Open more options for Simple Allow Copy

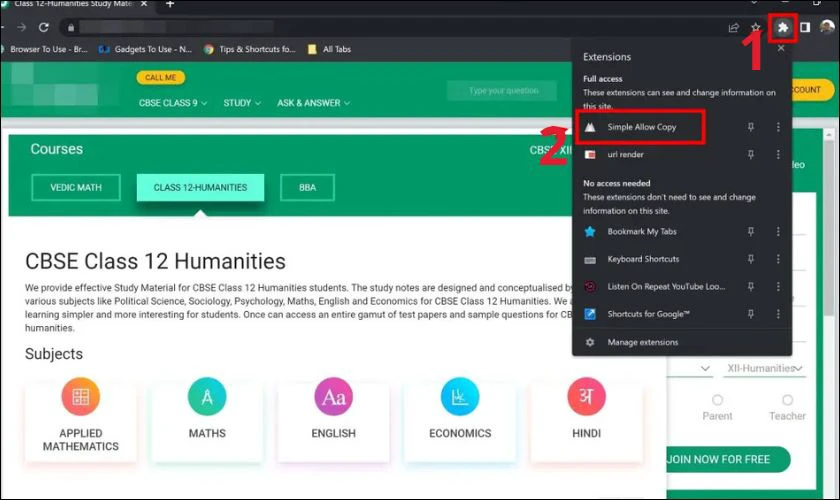coord(778,127)
